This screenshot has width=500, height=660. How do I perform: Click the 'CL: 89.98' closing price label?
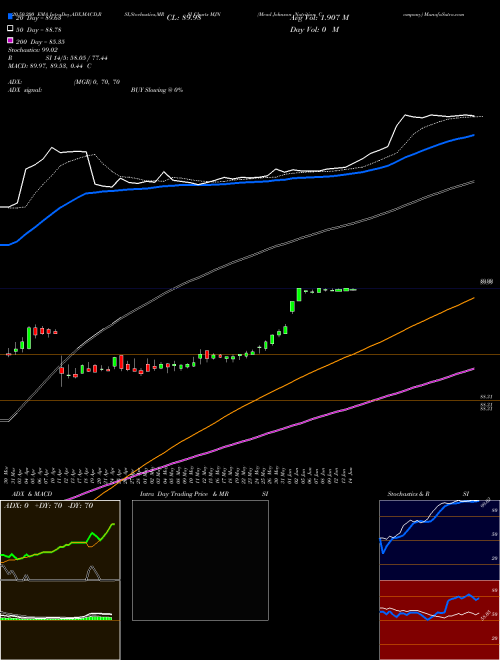click(x=184, y=18)
